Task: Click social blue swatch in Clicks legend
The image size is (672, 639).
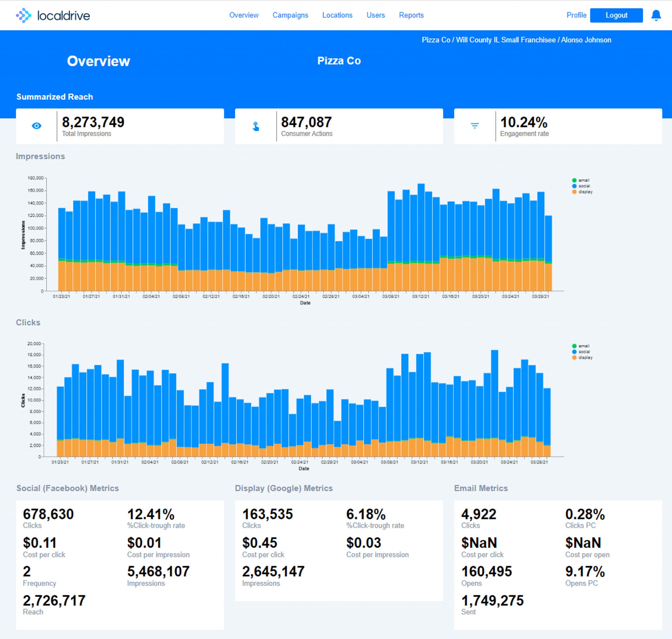Action: click(x=574, y=352)
